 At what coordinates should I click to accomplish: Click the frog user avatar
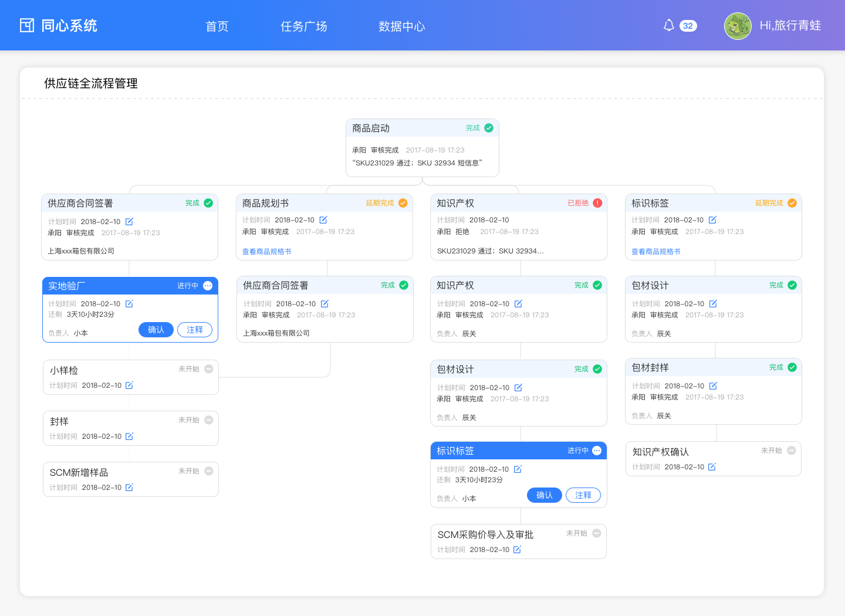738,26
